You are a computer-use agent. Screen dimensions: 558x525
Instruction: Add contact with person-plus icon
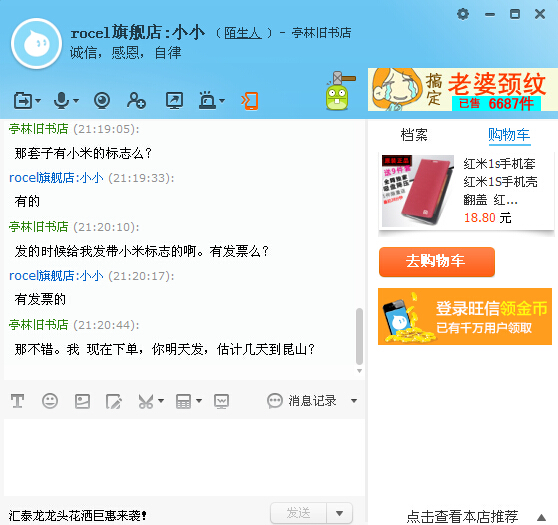click(136, 100)
